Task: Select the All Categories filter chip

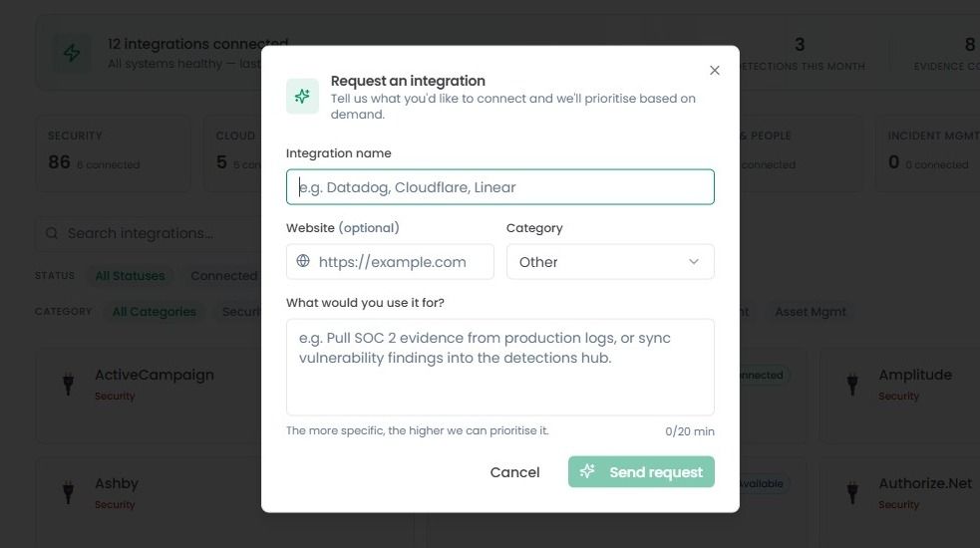Action: click(154, 312)
